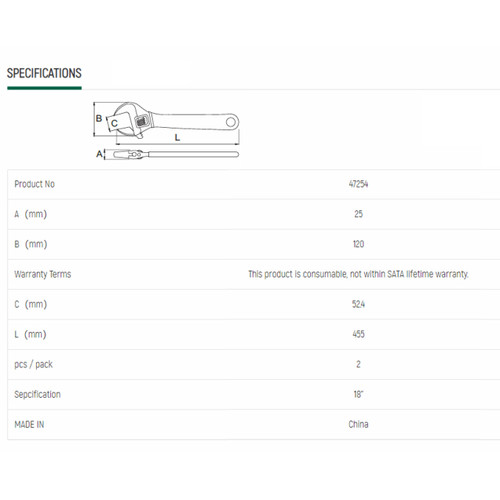Click the B dimension label on diagram
500x500 pixels.
pos(99,118)
